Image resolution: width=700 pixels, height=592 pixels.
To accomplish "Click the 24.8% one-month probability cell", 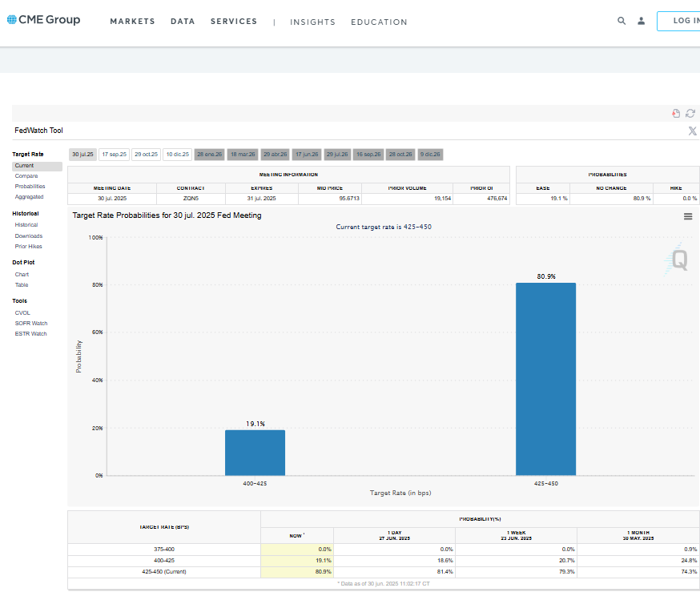I will 638,561.
